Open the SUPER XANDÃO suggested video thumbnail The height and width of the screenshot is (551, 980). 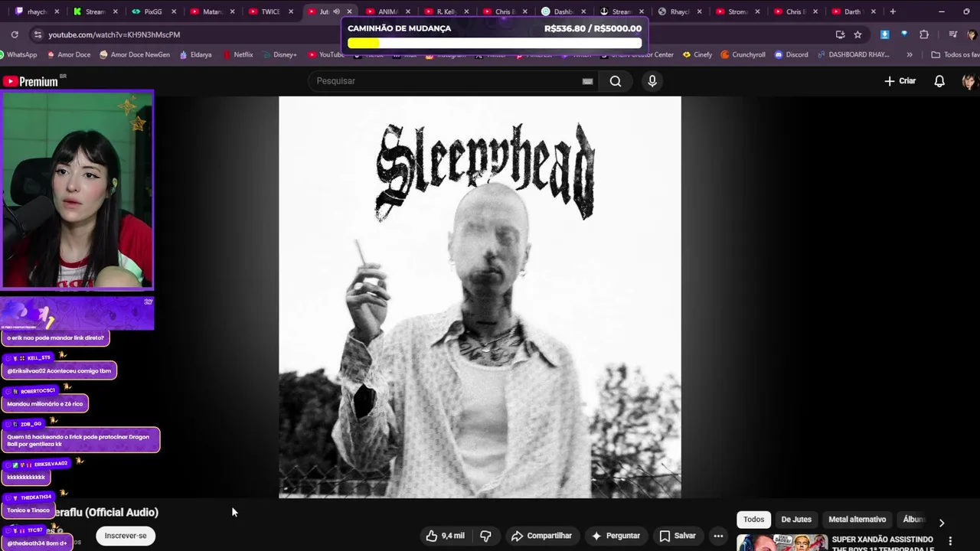[782, 543]
